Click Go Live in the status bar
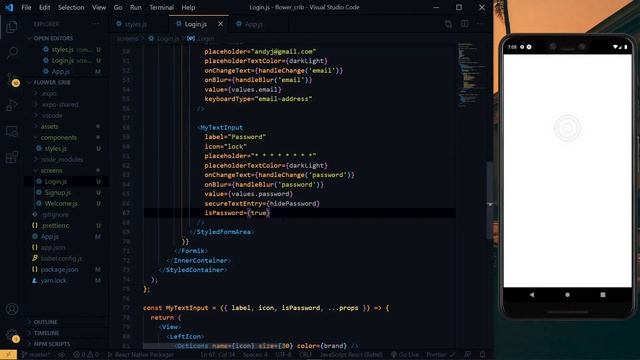The image size is (640, 360). click(x=405, y=355)
